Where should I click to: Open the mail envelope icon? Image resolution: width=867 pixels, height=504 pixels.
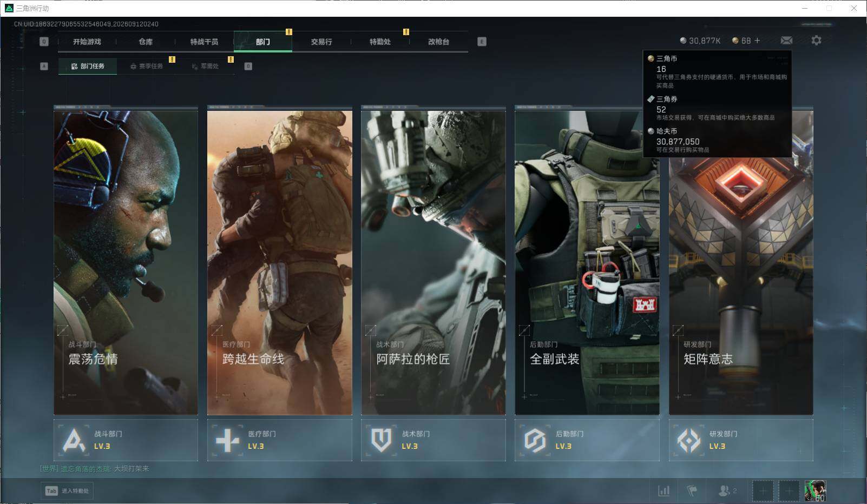click(x=786, y=41)
